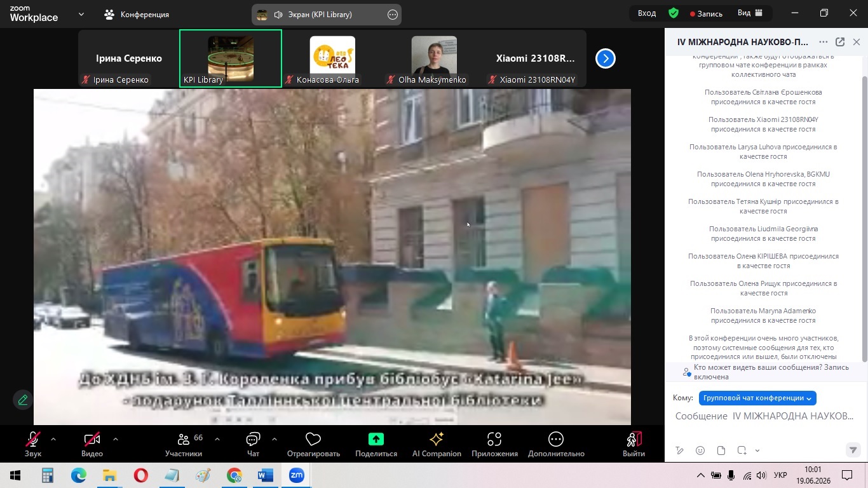This screenshot has width=868, height=488.
Task: Focus the Сообщение message input field
Action: 765,416
